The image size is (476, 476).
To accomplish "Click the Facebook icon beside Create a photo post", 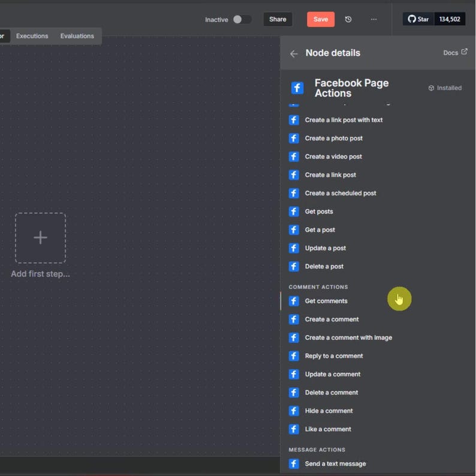I will click(294, 138).
